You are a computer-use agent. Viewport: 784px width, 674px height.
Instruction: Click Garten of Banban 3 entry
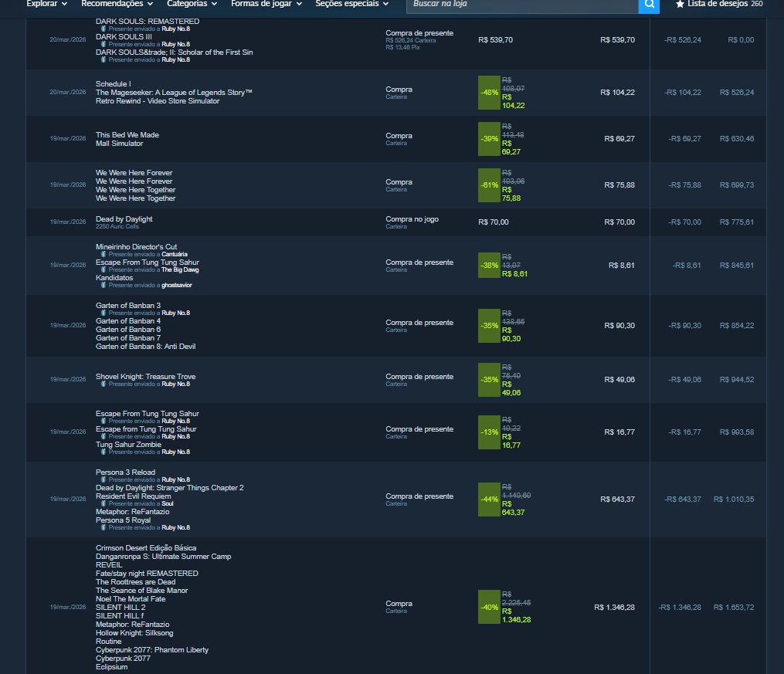coord(128,305)
